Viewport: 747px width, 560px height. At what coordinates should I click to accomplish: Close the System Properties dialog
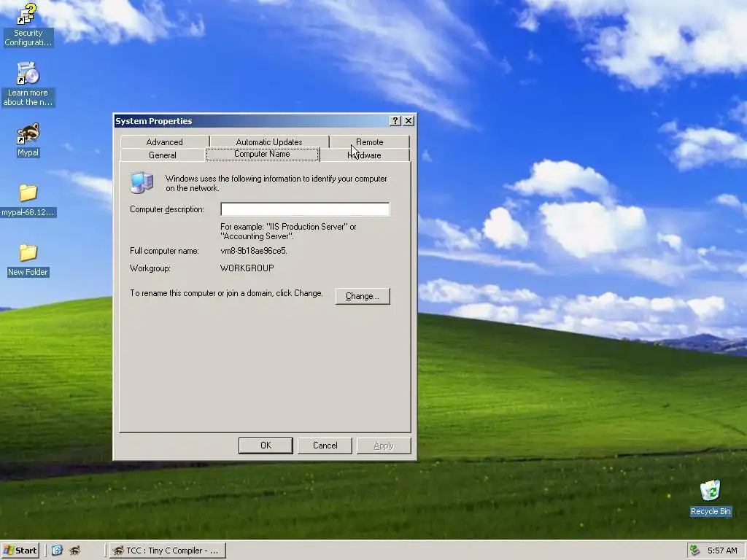click(x=409, y=121)
